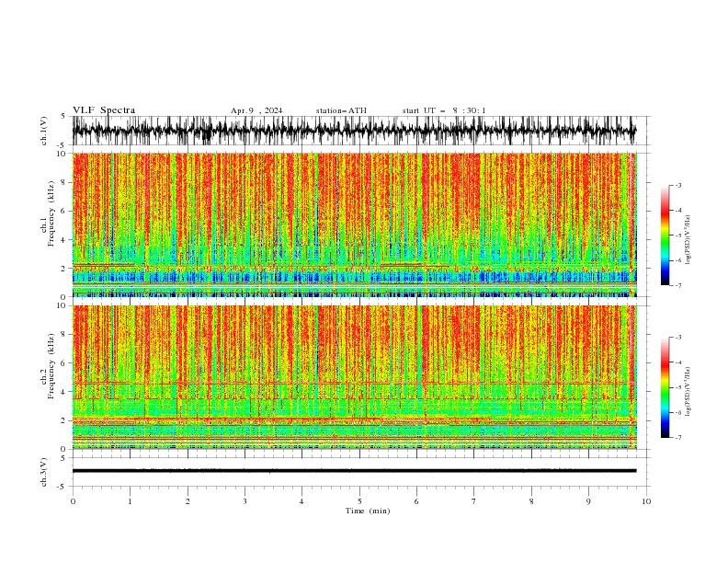Click the ch.1 frequency tick "4"
This screenshot has height=563, width=728.
coord(64,240)
